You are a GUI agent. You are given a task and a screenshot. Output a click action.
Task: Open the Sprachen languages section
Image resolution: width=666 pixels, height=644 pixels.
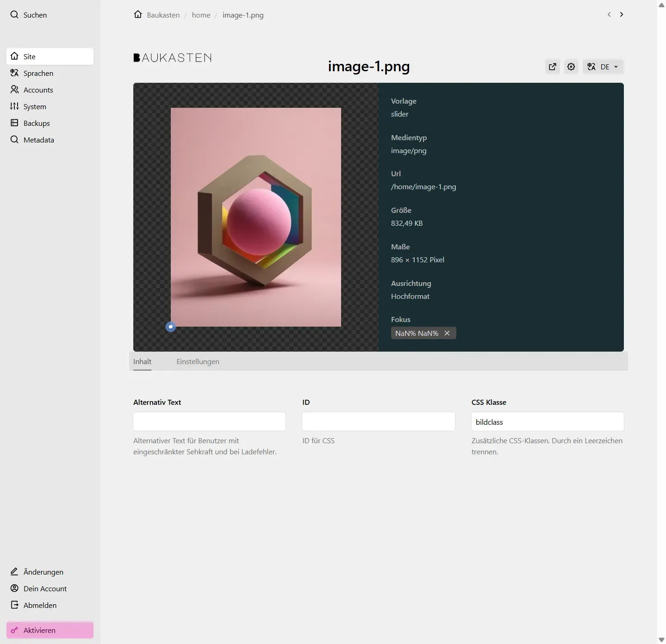pyautogui.click(x=38, y=73)
